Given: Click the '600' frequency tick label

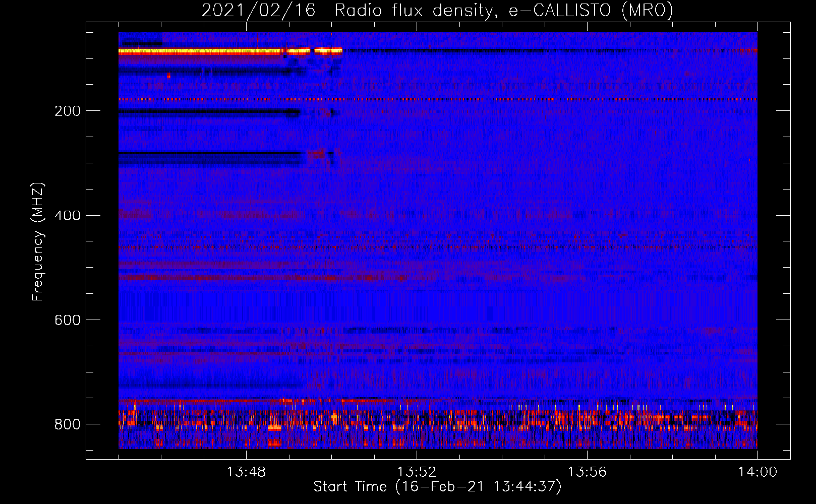Looking at the screenshot, I should pos(68,320).
